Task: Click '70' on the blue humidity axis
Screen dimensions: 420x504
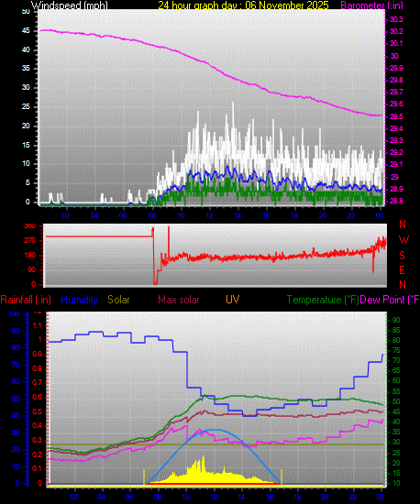Action: [x=16, y=365]
